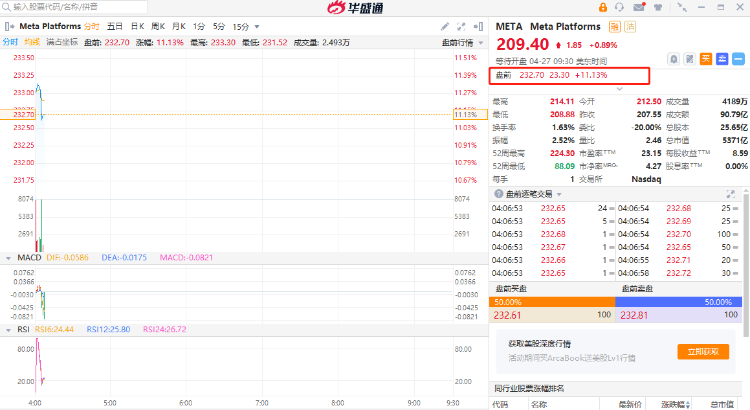The image size is (750, 410).
Task: Click the 232.70 price marker on axis
Action: pos(18,114)
